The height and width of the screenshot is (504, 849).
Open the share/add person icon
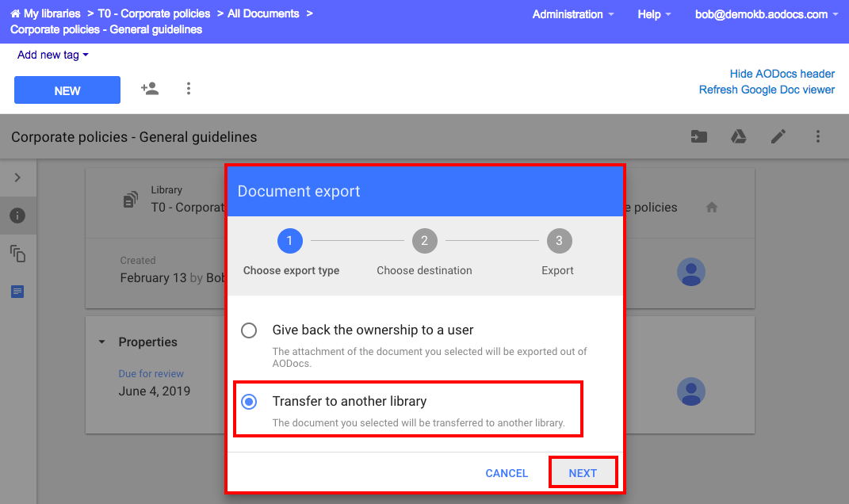(x=150, y=88)
